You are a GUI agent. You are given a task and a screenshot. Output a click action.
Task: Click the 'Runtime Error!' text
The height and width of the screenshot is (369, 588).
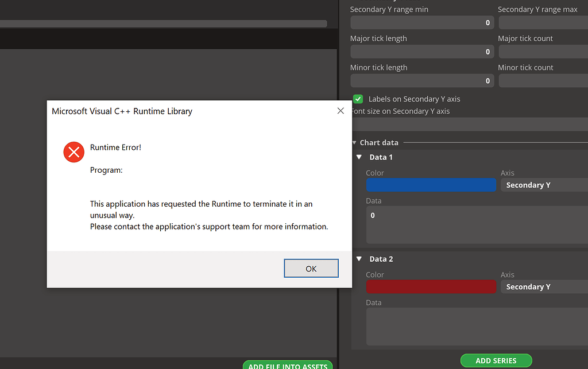point(115,147)
